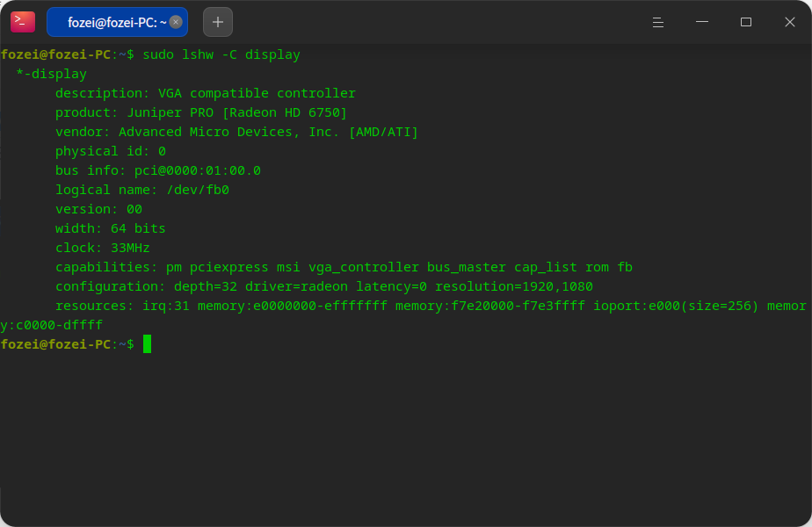Screen dimensions: 812x527
Task: Minimize the terminal window
Action: [701, 22]
